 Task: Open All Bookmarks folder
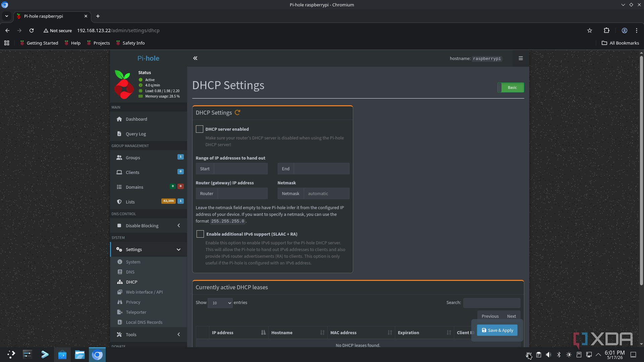coord(620,43)
